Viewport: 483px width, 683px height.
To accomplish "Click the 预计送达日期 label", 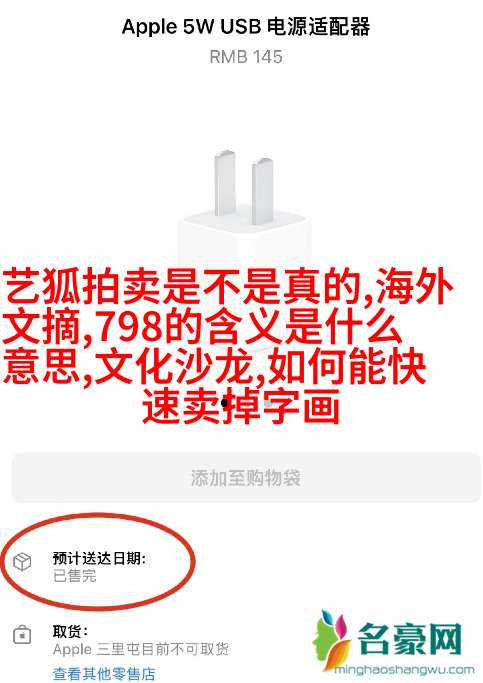I will click(99, 558).
